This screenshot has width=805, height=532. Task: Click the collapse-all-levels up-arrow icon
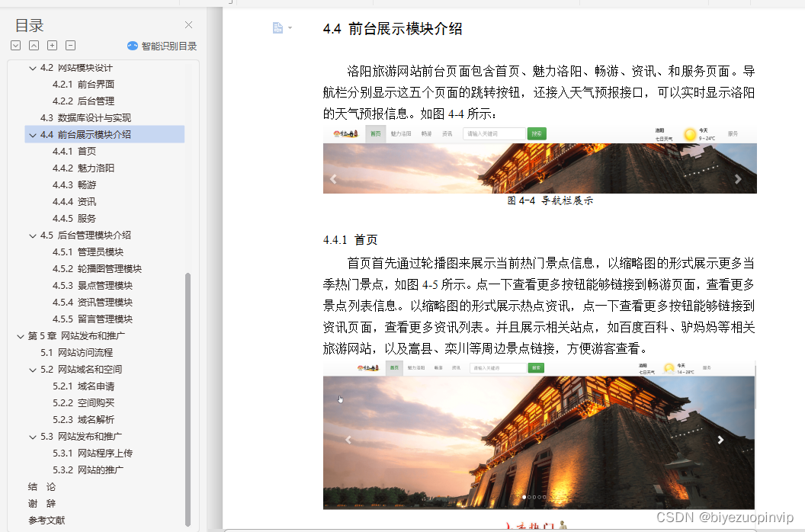34,45
